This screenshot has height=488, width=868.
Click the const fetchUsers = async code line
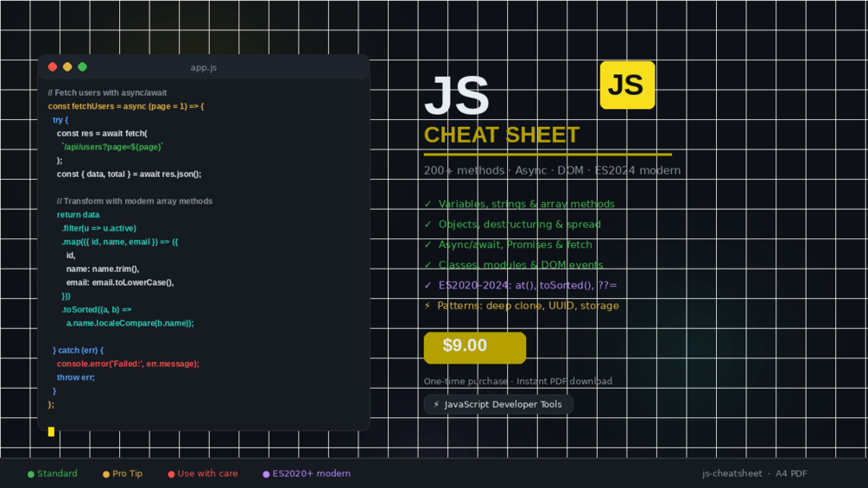(x=126, y=106)
